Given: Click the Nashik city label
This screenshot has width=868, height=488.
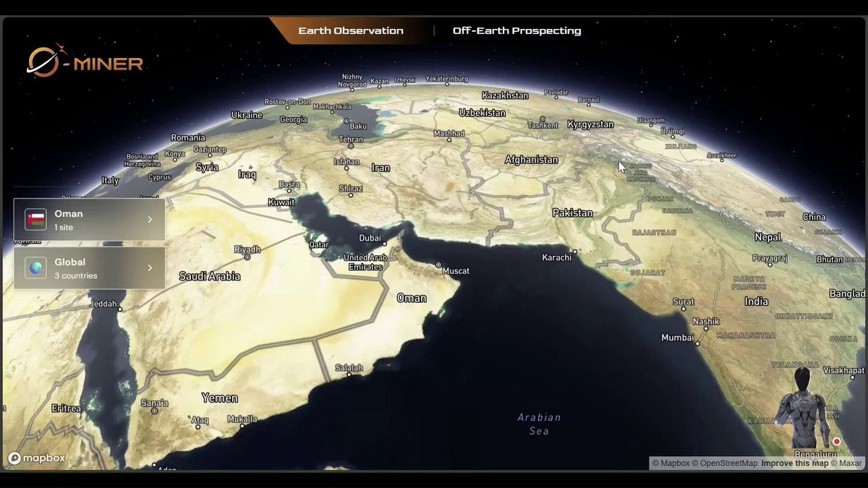Looking at the screenshot, I should tap(706, 321).
